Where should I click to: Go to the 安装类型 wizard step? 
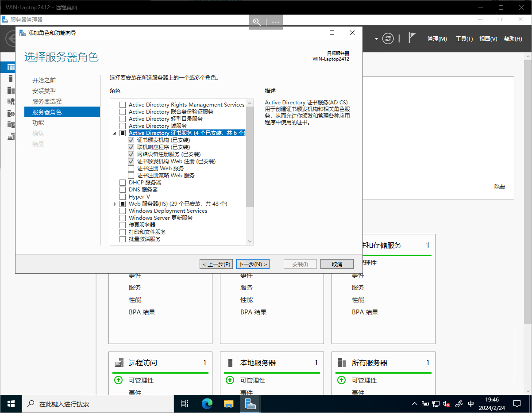coord(44,91)
